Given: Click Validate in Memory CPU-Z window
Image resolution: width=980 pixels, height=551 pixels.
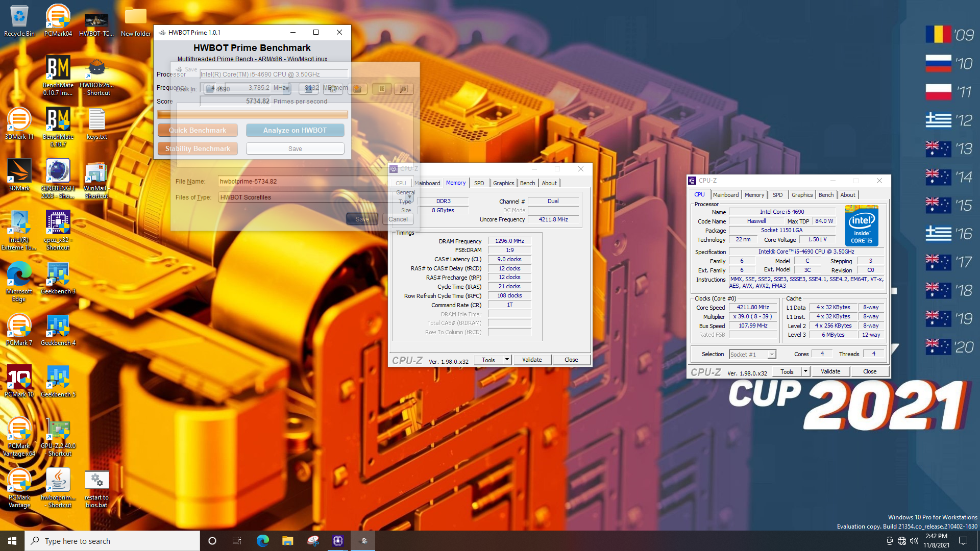Looking at the screenshot, I should coord(532,360).
